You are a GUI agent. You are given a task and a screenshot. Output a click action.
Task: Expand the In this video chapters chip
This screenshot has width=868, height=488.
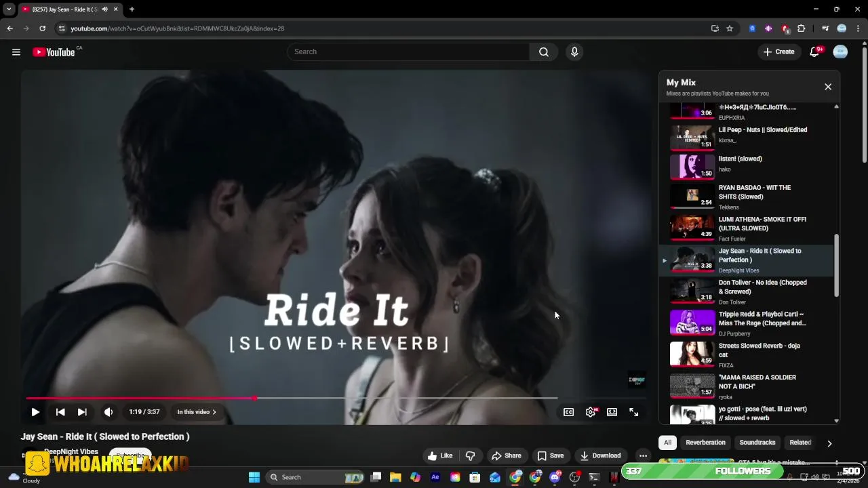point(197,412)
